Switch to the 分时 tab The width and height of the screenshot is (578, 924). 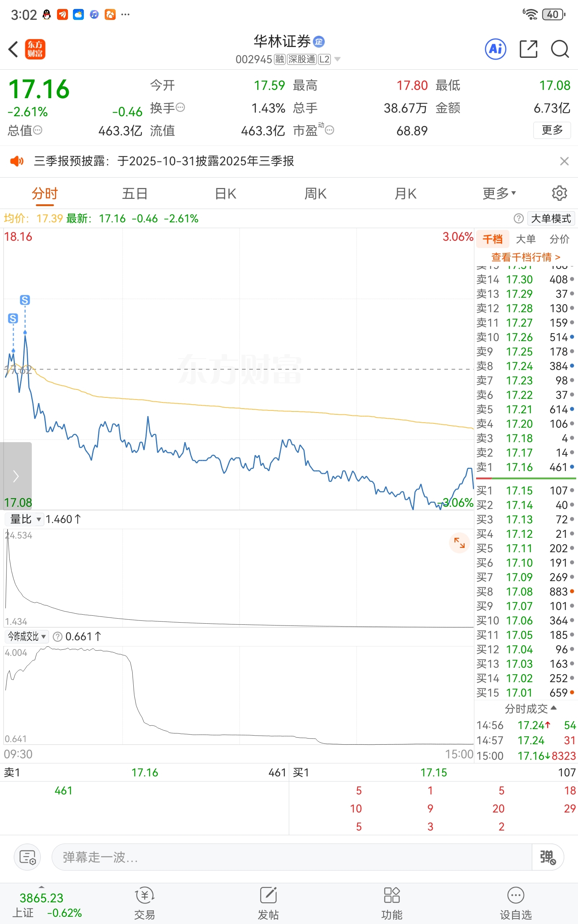coord(45,193)
